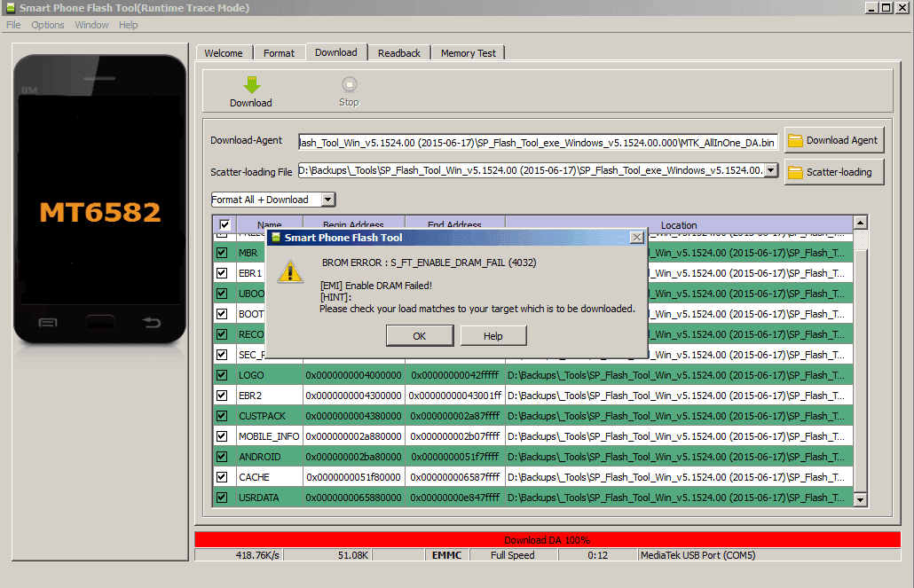Select the Download tab
The width and height of the screenshot is (914, 588).
[x=336, y=51]
